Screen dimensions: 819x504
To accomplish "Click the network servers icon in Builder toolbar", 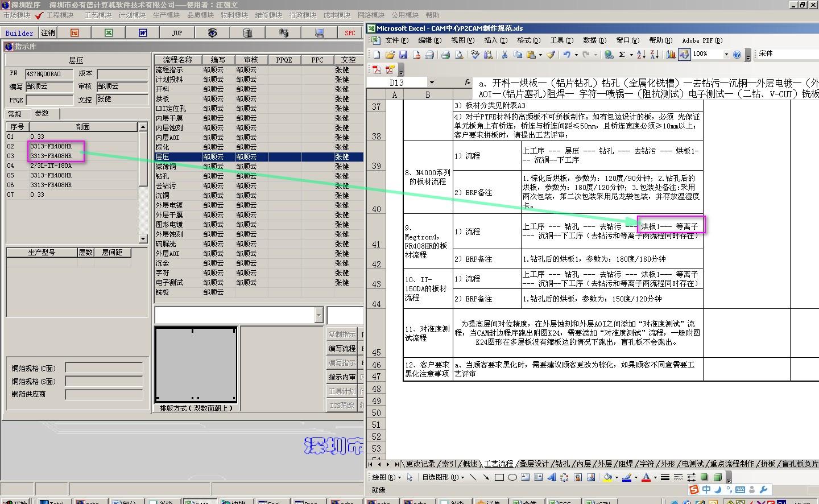I will [x=283, y=33].
